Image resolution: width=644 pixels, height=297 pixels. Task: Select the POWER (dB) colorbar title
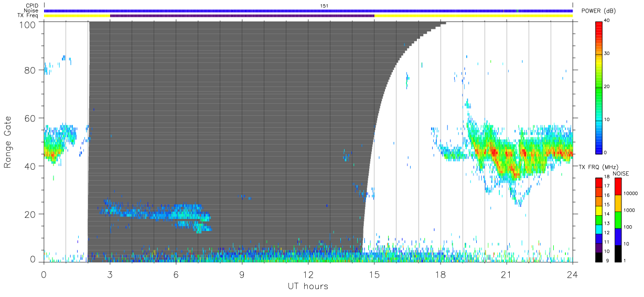click(x=598, y=11)
